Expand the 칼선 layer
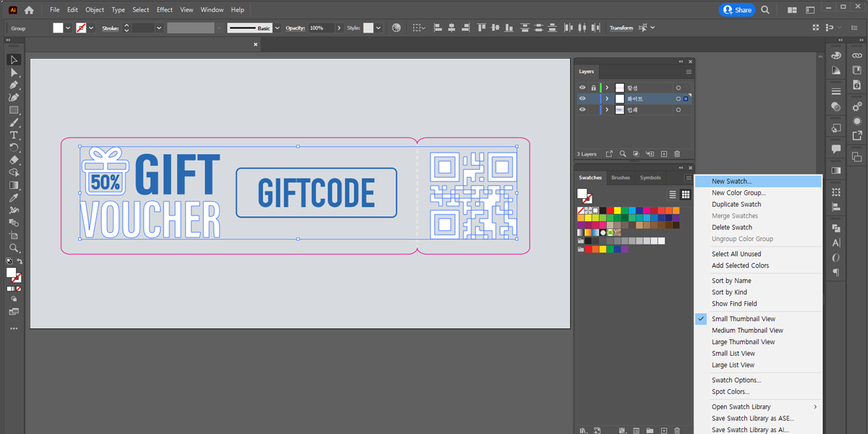This screenshot has width=868, height=434. coord(607,88)
